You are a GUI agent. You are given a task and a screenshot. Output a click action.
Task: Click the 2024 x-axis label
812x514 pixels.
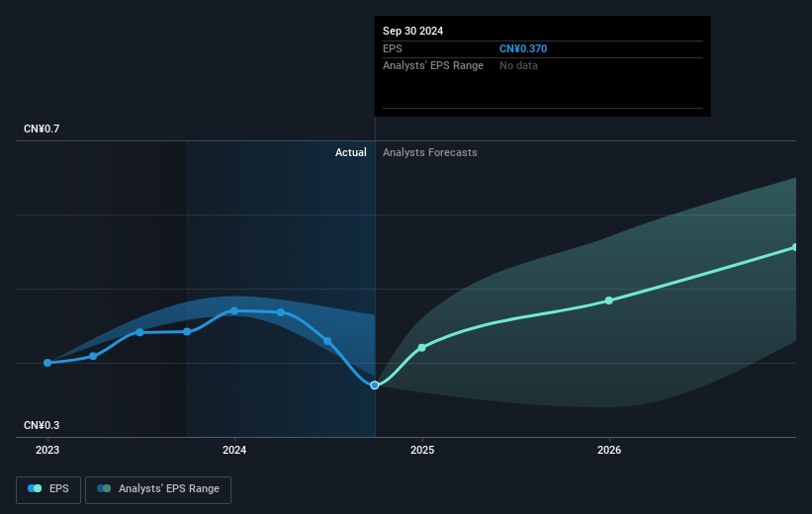click(x=234, y=450)
